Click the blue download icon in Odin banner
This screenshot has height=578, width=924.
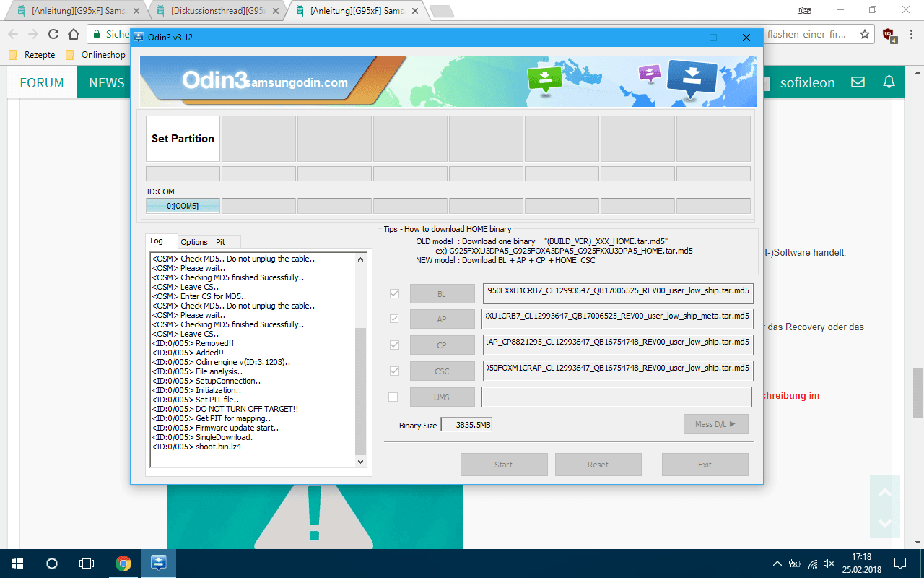tap(692, 79)
